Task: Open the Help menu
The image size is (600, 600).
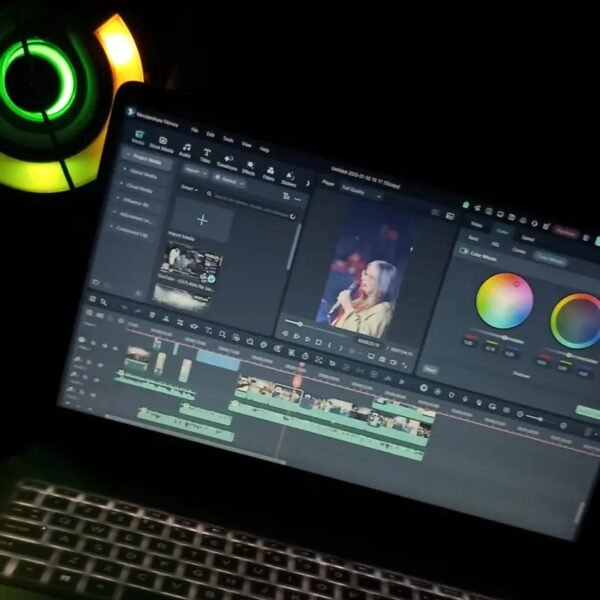Action: (264, 149)
